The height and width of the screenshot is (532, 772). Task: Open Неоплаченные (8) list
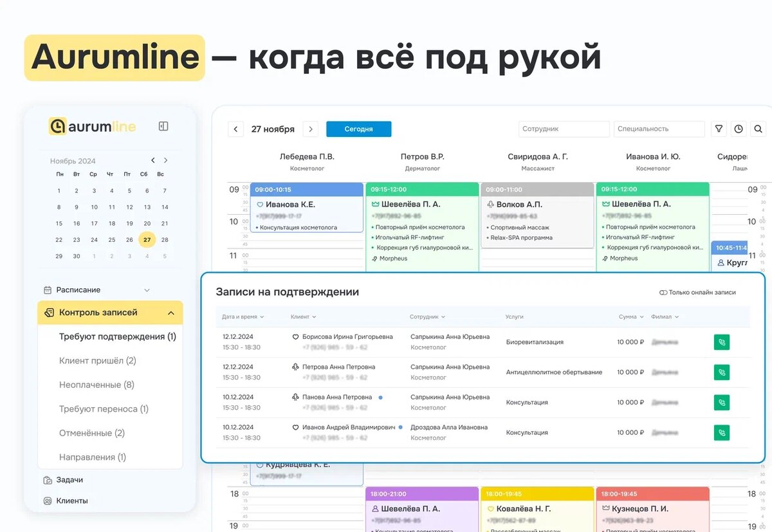96,385
